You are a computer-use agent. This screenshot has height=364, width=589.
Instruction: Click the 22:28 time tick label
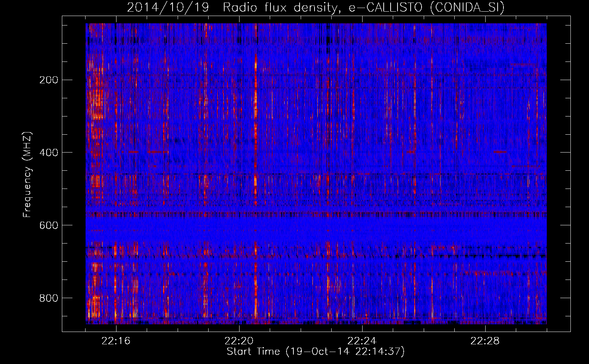click(485, 341)
